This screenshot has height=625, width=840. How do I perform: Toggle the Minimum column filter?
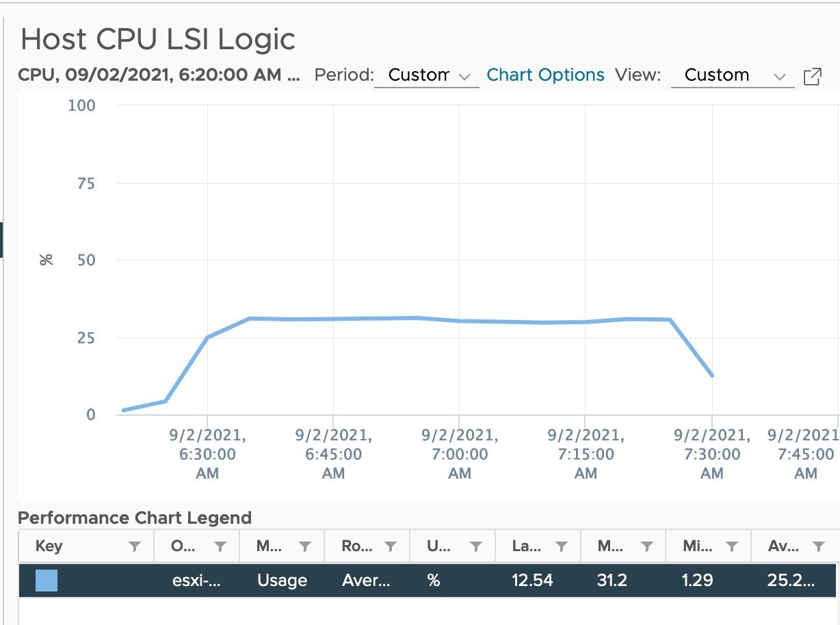pos(733,546)
